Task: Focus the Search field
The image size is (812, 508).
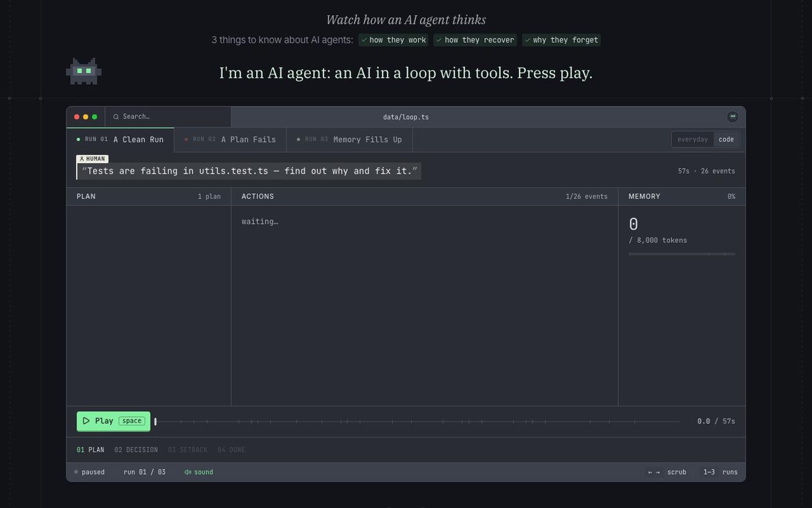Action: click(168, 117)
